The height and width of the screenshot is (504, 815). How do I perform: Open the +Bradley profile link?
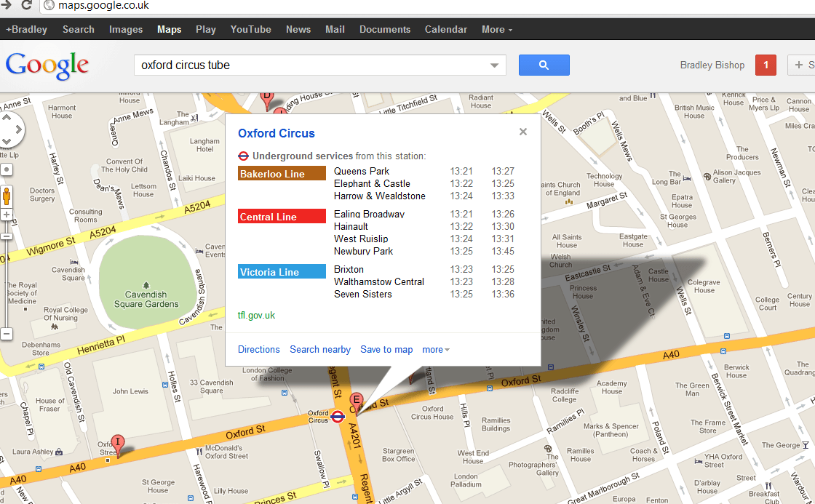click(26, 30)
